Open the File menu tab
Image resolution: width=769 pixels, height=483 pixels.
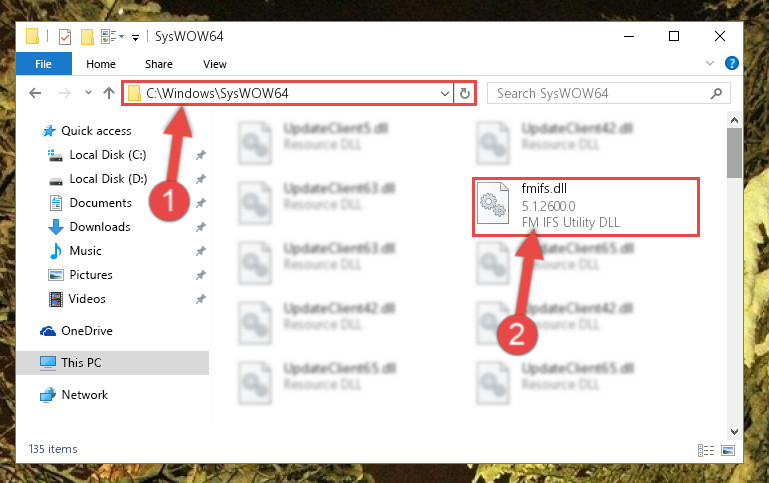pyautogui.click(x=43, y=64)
